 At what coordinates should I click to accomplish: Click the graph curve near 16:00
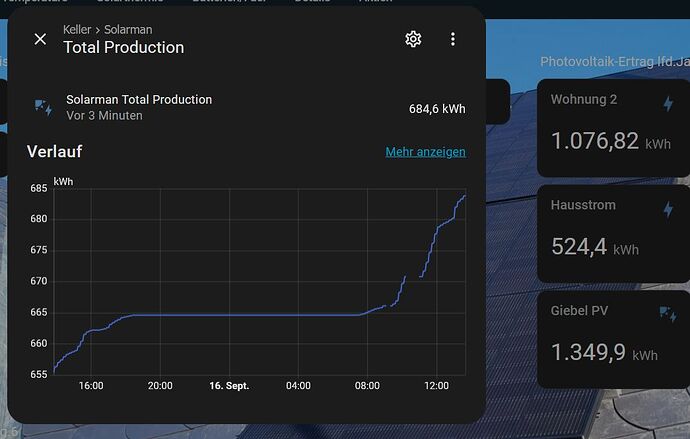(x=91, y=330)
